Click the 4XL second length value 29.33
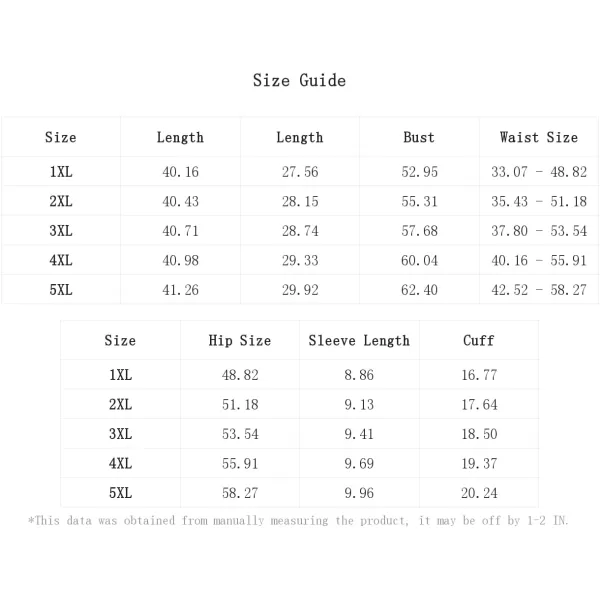Image resolution: width=600 pixels, height=600 pixels. 300,261
